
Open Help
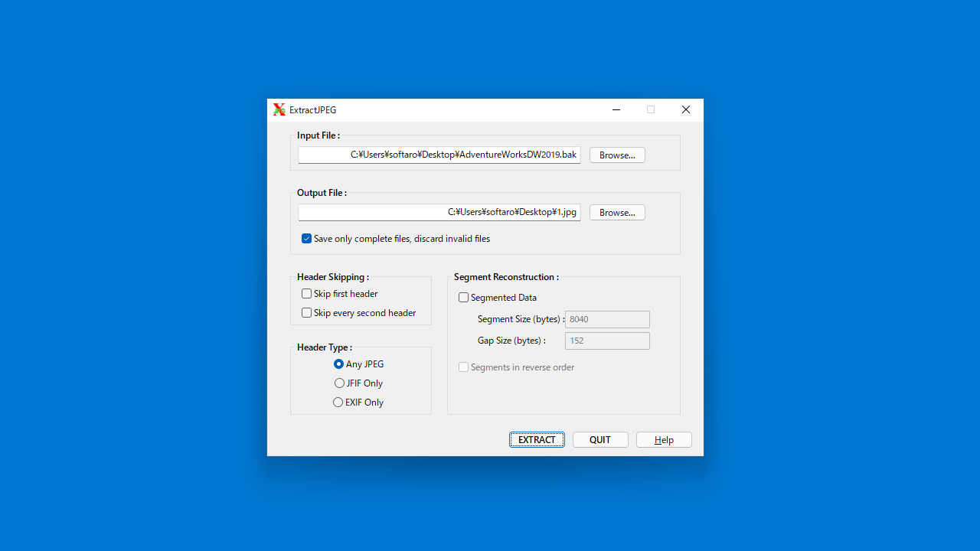[664, 439]
